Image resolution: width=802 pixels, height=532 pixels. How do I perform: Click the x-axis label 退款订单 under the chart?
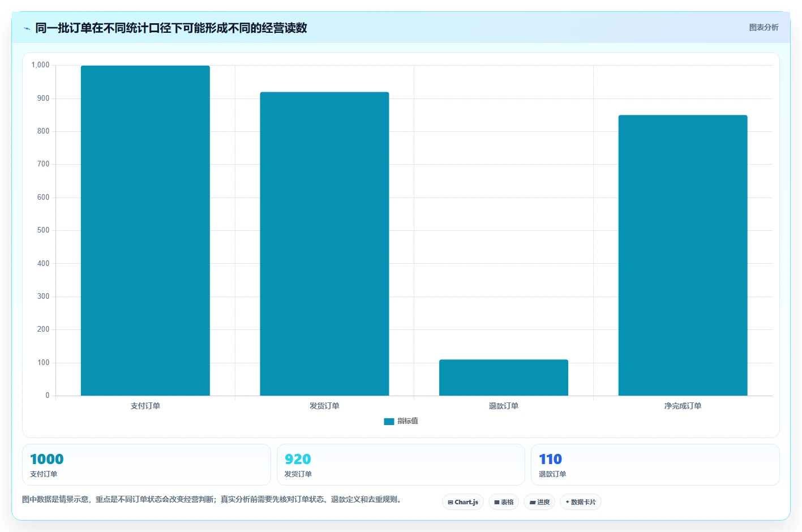(504, 406)
